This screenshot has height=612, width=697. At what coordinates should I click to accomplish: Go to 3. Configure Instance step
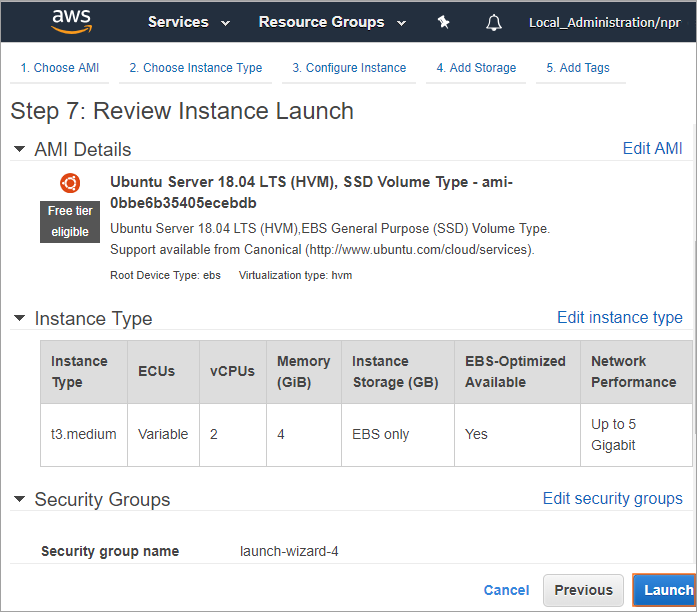pos(349,68)
